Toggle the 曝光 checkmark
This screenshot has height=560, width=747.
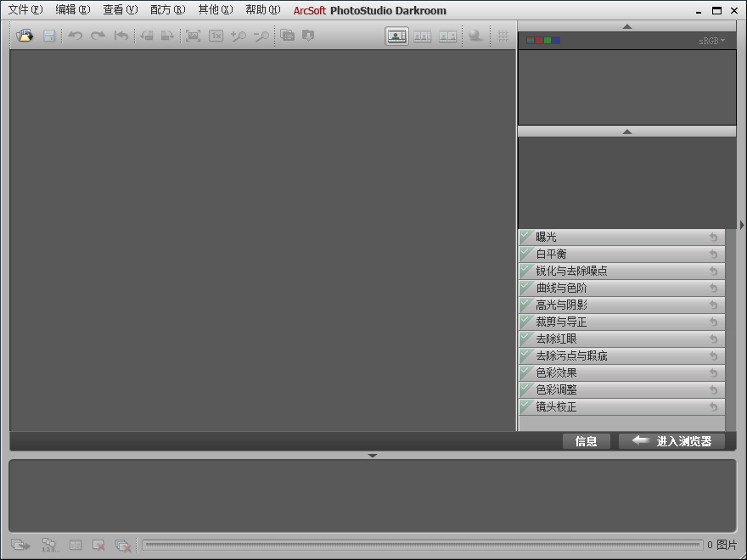526,237
